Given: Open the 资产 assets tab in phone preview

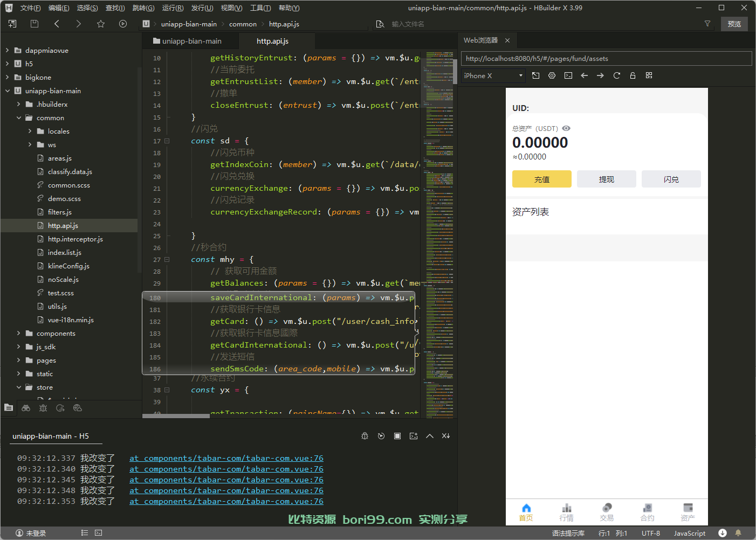Looking at the screenshot, I should pos(688,513).
